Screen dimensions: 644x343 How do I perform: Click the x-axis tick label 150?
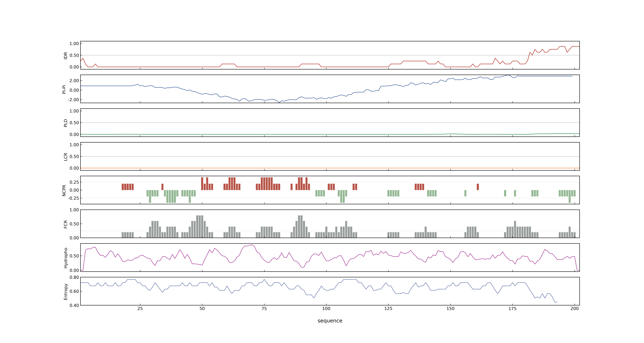pos(450,309)
